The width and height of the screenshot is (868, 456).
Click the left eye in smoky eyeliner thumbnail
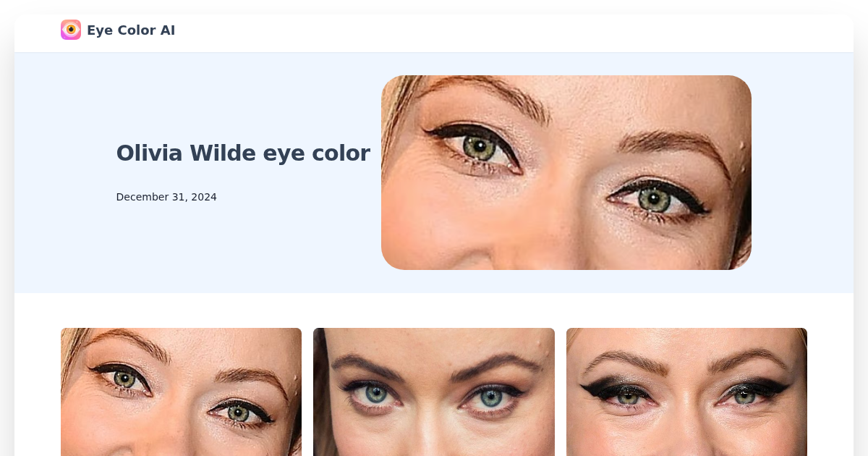[x=627, y=397]
